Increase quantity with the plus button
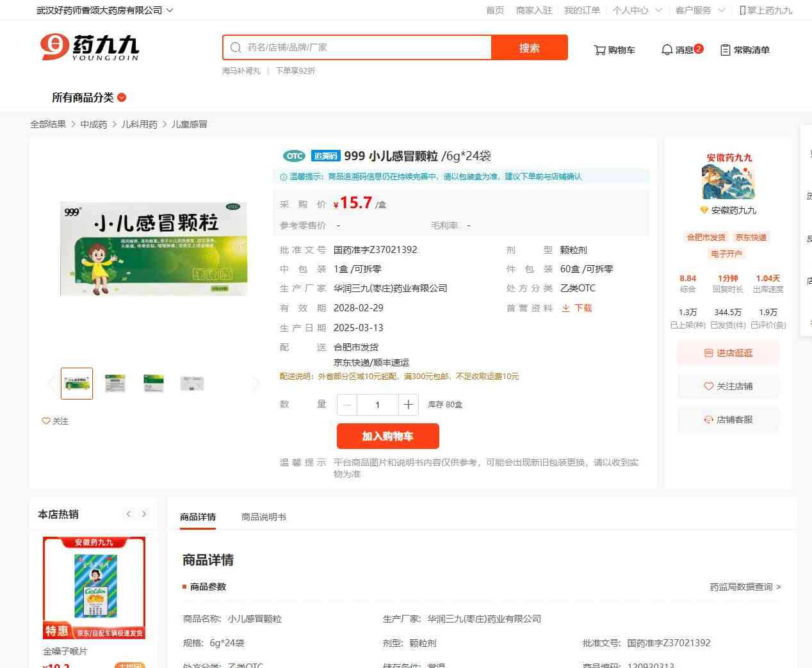This screenshot has width=812, height=668. point(408,405)
